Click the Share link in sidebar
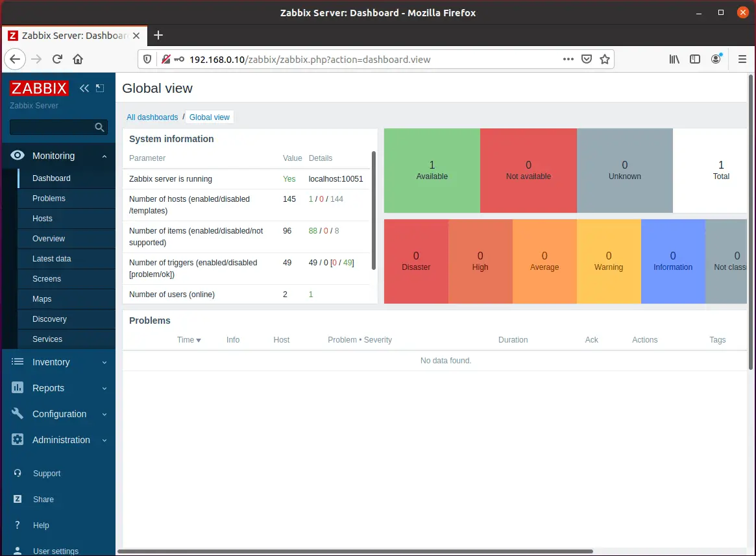The image size is (756, 556). (x=43, y=499)
